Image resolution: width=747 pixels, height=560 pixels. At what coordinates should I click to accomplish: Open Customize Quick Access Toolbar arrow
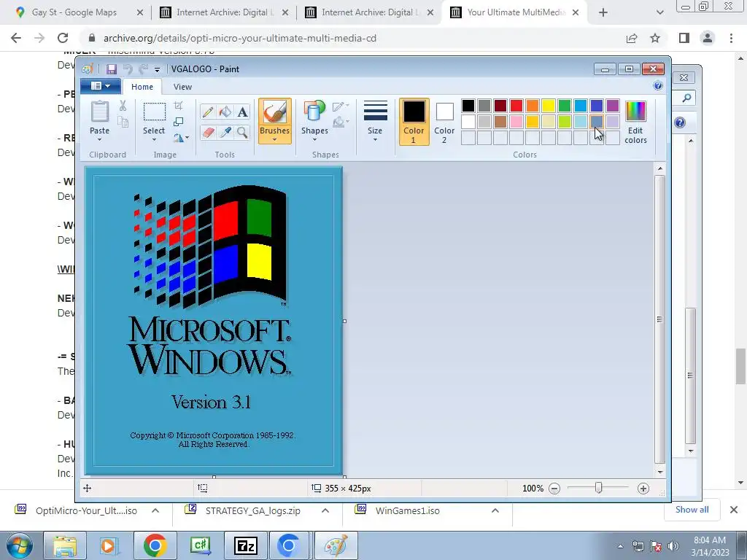tap(157, 69)
